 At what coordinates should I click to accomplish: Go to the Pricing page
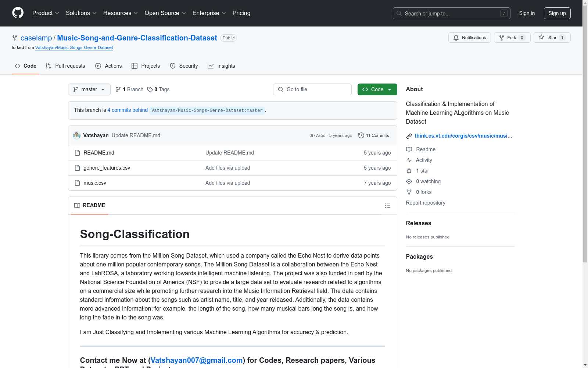[241, 13]
